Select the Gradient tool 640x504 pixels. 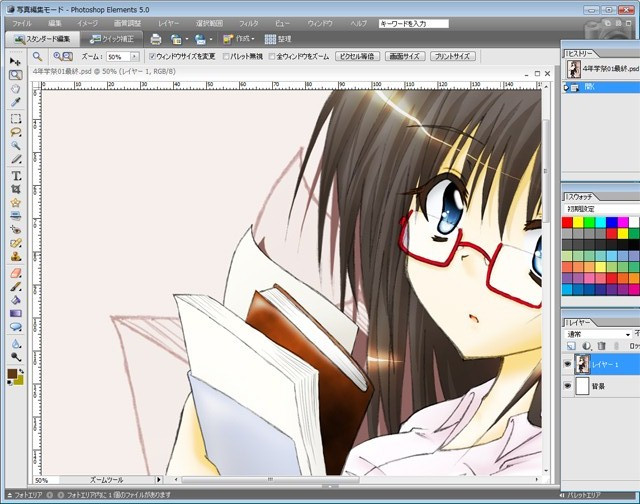coord(16,313)
